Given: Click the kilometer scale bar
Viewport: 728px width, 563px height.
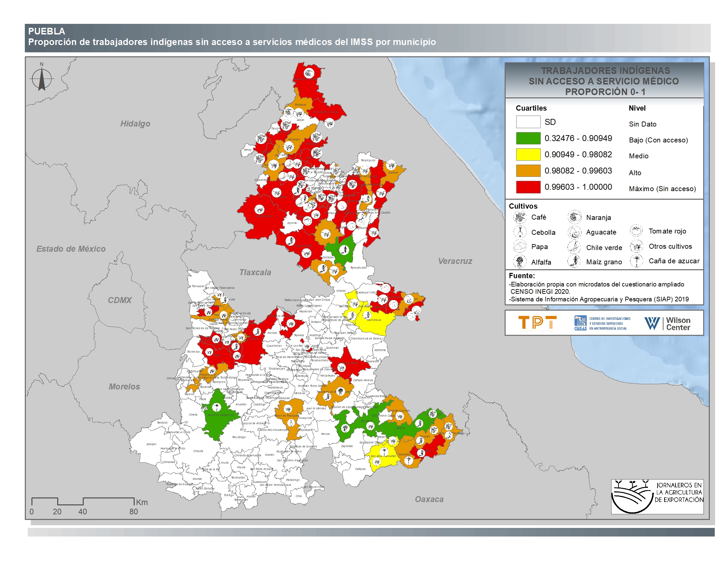Looking at the screenshot, I should click(x=83, y=501).
